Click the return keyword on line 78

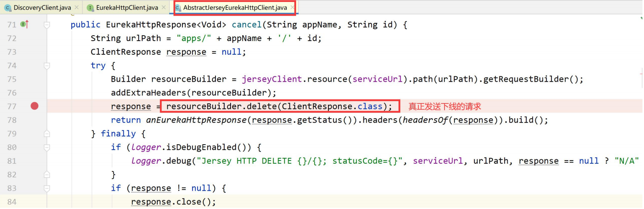(x=126, y=120)
